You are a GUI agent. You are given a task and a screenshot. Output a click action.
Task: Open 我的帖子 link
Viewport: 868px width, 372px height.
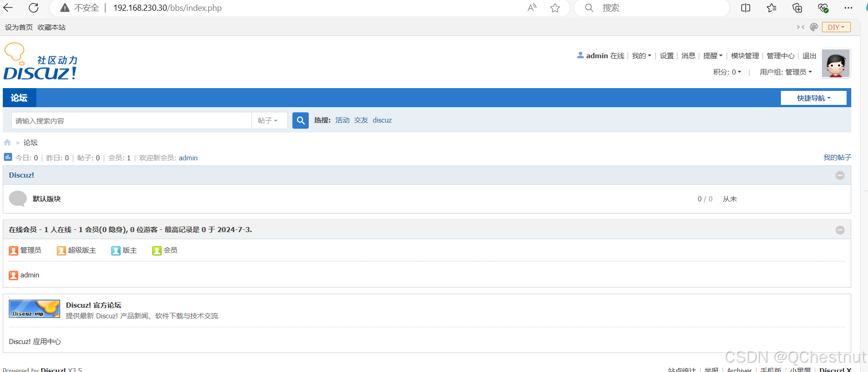click(837, 157)
